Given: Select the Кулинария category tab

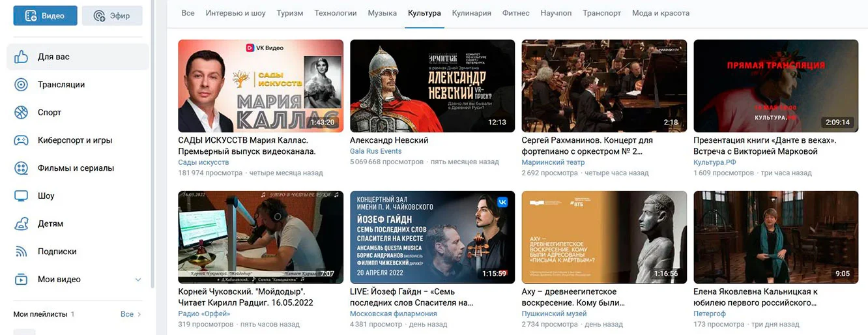Looking at the screenshot, I should [472, 13].
